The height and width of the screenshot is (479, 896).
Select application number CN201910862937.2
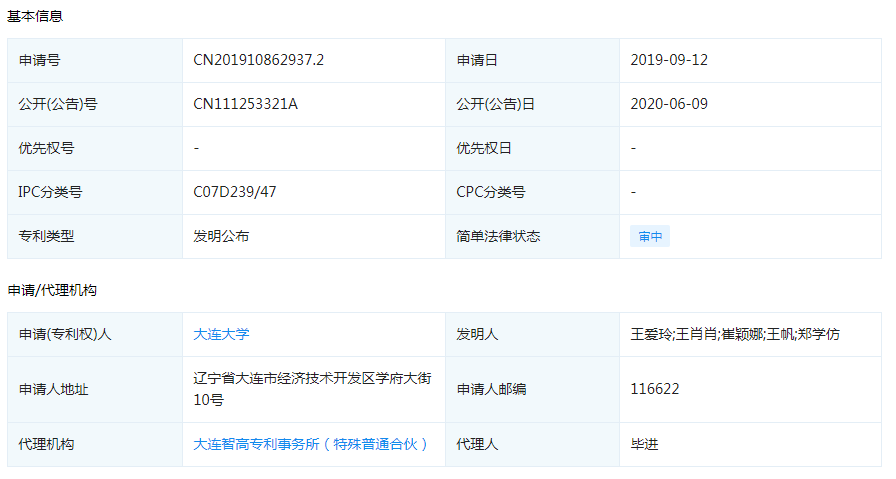[258, 60]
